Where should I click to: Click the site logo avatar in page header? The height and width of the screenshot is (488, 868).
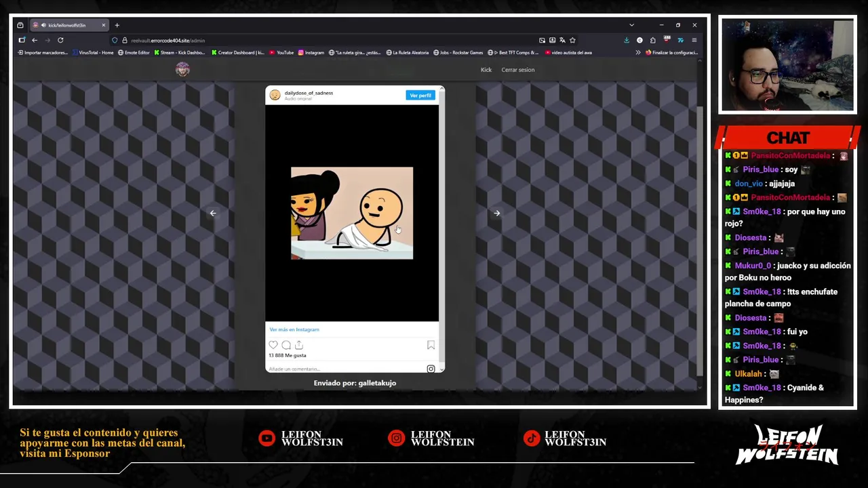coord(182,69)
